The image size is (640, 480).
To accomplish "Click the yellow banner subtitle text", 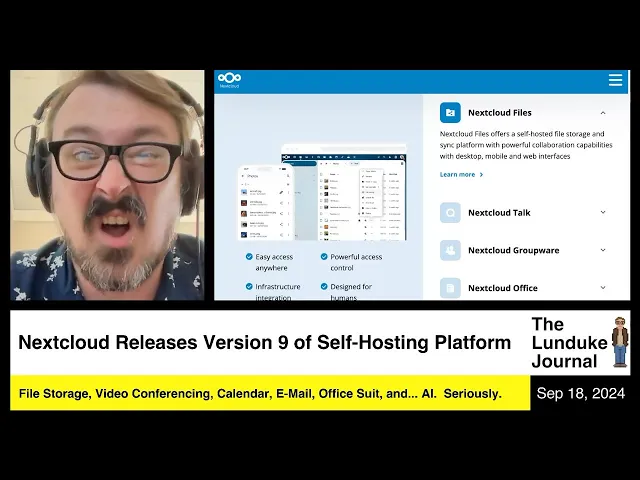I will pos(260,393).
